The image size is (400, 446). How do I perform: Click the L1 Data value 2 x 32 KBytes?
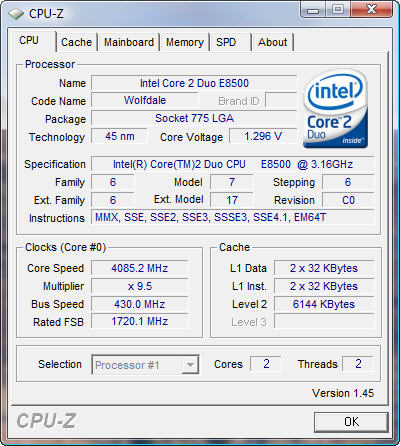(x=324, y=268)
